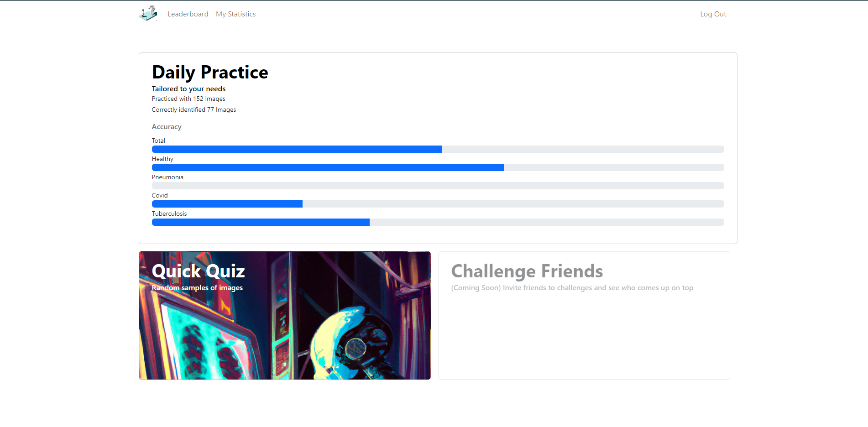Click 'Practiced with 152 Images' text
Image resolution: width=868 pixels, height=427 pixels.
(x=188, y=99)
